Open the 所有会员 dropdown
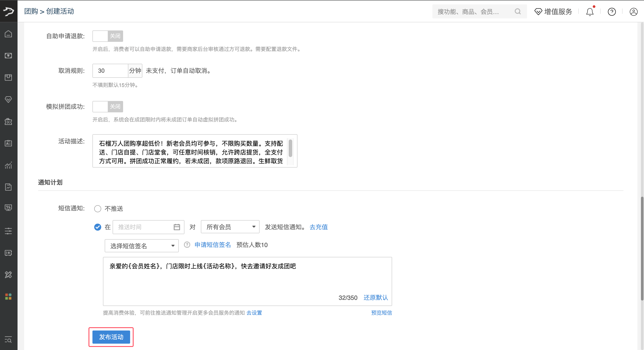 click(230, 227)
